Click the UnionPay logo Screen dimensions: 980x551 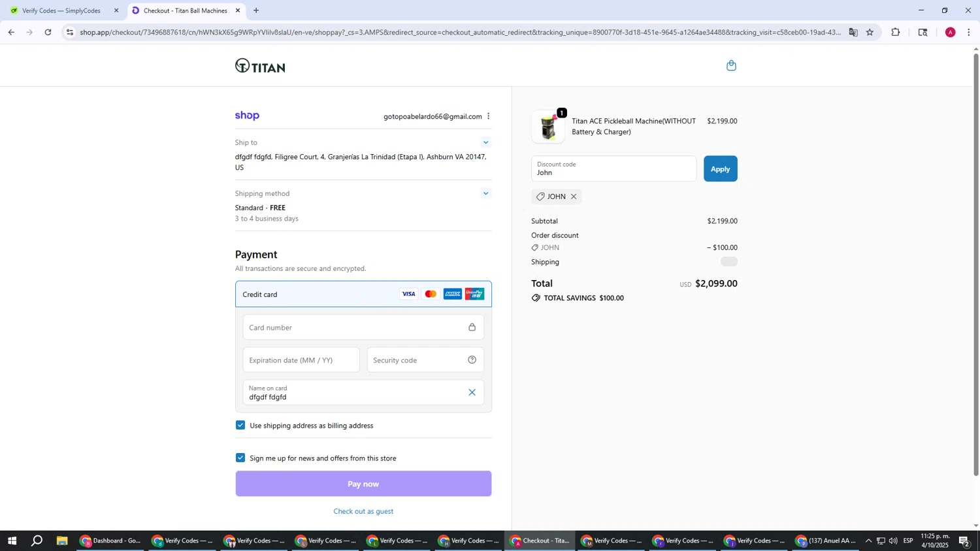[x=474, y=294]
